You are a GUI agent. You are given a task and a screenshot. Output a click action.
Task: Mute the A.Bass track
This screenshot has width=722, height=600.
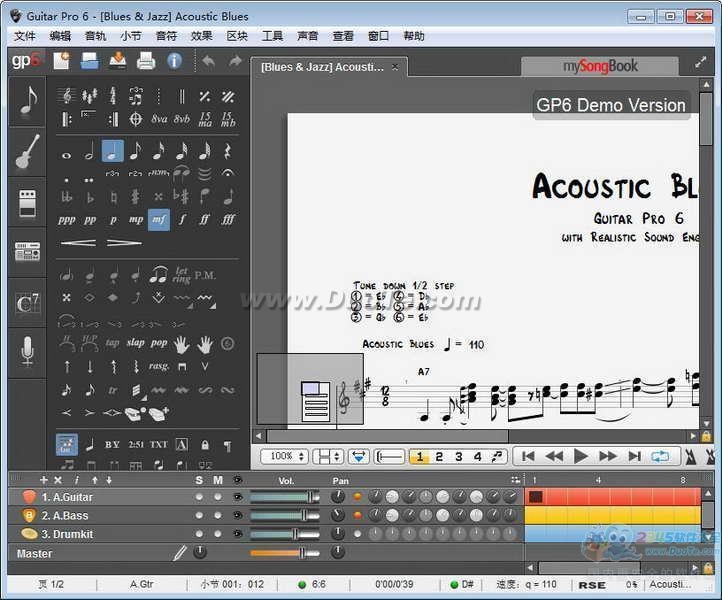click(217, 515)
